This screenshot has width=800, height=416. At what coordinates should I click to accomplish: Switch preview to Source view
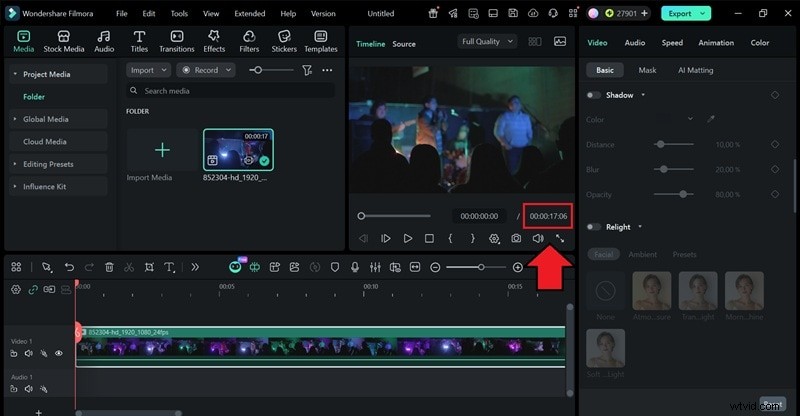[404, 44]
